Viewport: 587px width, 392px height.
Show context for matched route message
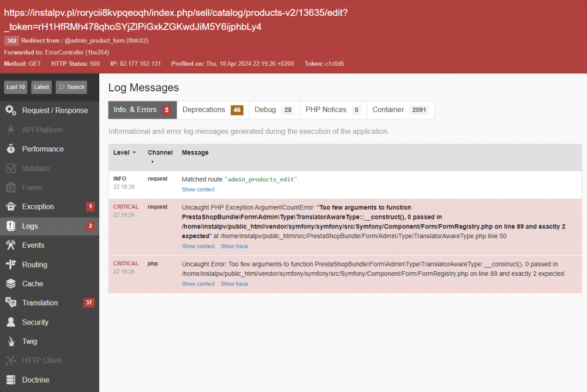point(198,190)
